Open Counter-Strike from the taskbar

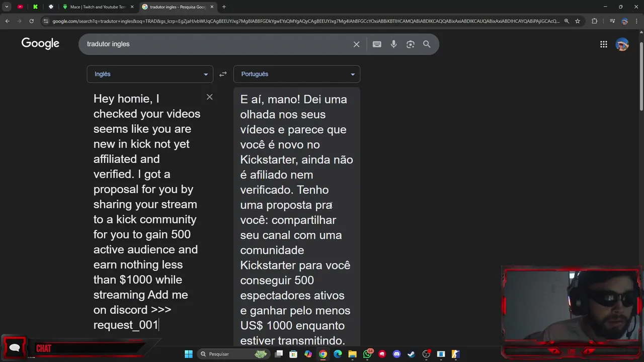click(455, 354)
